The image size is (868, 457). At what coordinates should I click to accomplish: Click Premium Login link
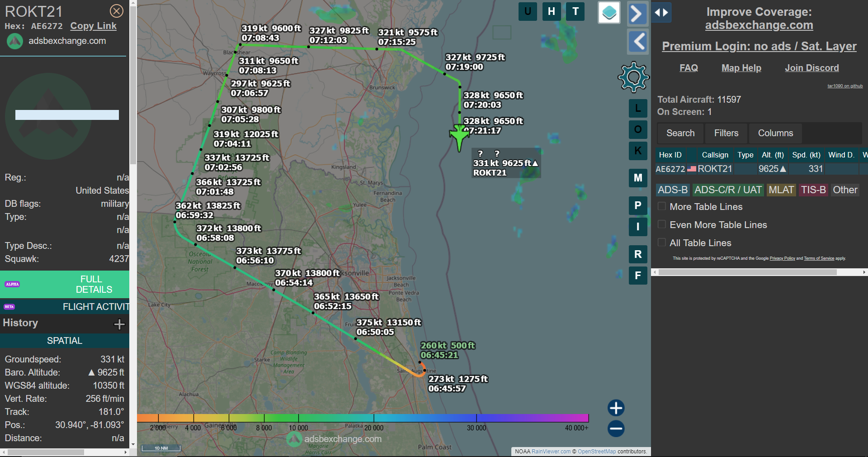point(759,46)
